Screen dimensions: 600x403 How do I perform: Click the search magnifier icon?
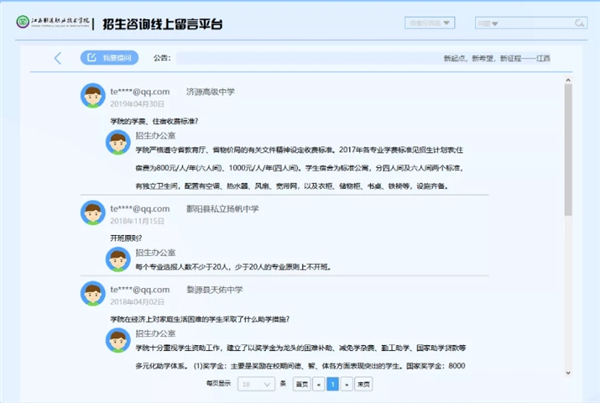(579, 23)
